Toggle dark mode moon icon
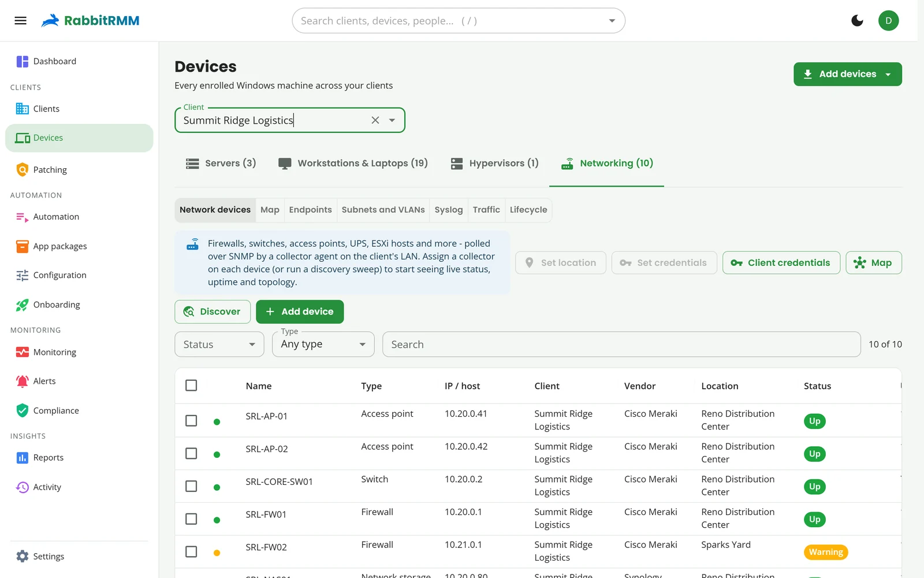Viewport: 924px width, 578px height. pyautogui.click(x=857, y=21)
